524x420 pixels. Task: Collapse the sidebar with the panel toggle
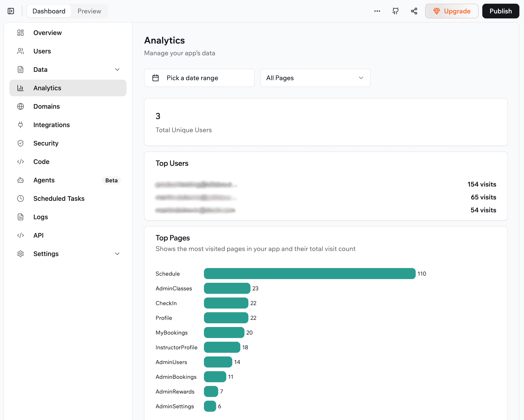[11, 11]
